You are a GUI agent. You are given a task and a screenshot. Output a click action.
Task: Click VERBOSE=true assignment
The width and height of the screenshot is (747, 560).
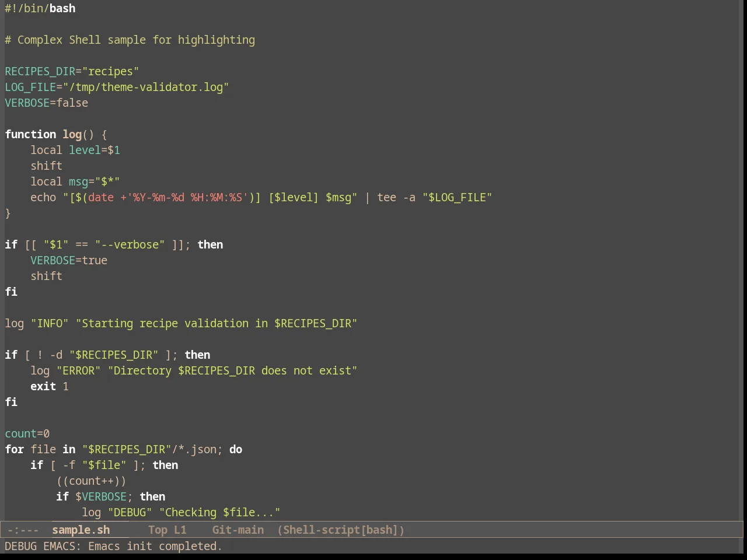(x=69, y=260)
